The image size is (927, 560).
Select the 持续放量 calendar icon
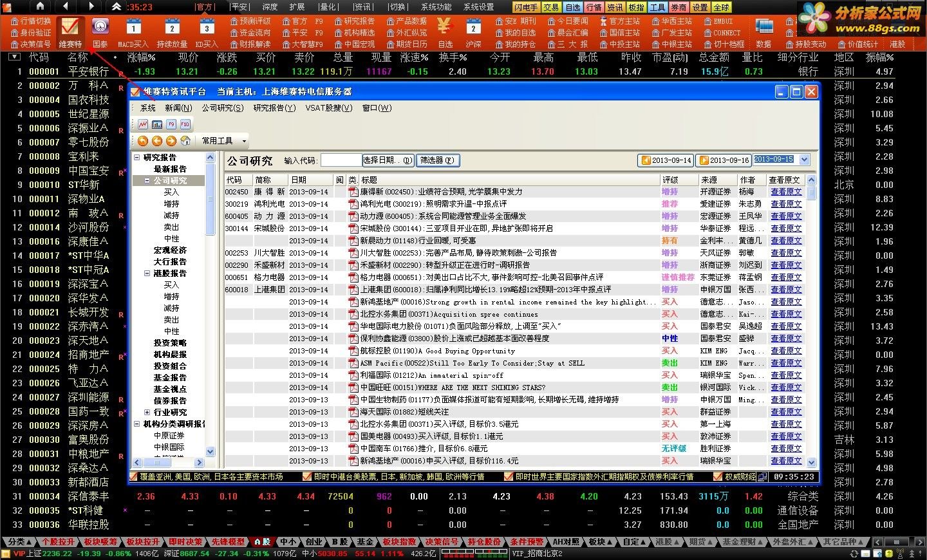tap(172, 28)
